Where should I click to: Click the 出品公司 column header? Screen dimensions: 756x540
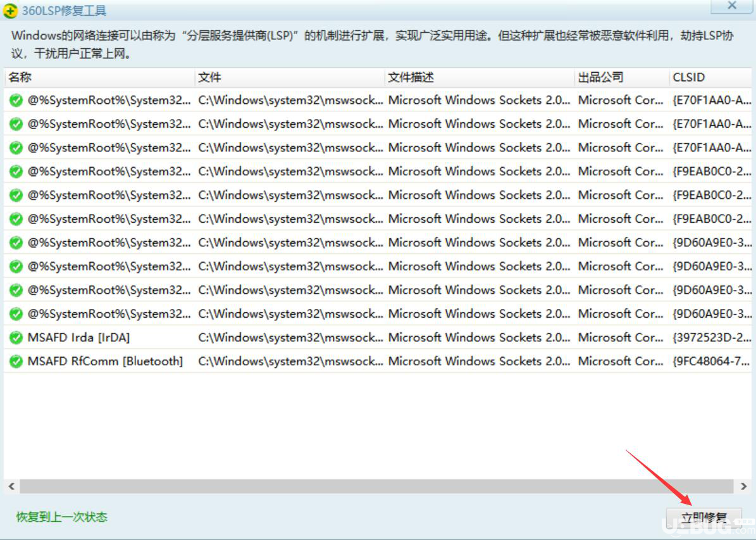tap(621, 77)
